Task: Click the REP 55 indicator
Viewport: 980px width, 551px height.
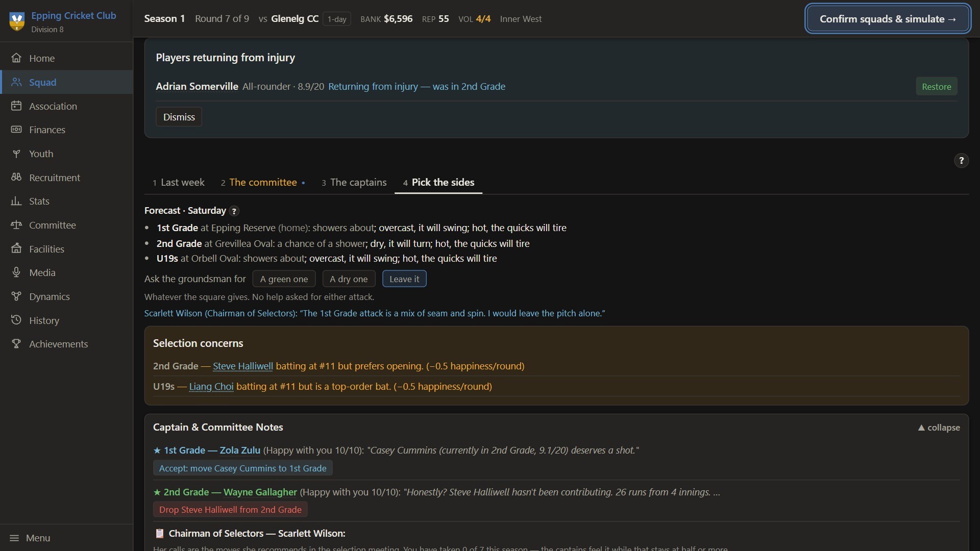Action: pyautogui.click(x=435, y=19)
